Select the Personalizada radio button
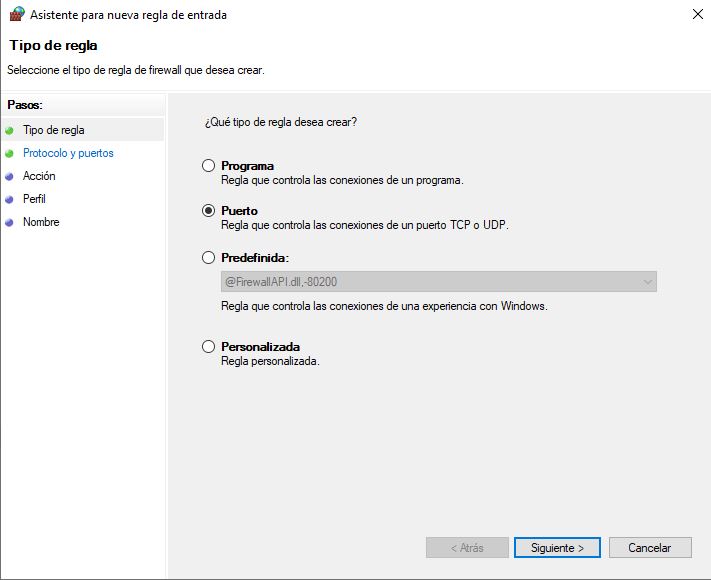 click(x=208, y=347)
